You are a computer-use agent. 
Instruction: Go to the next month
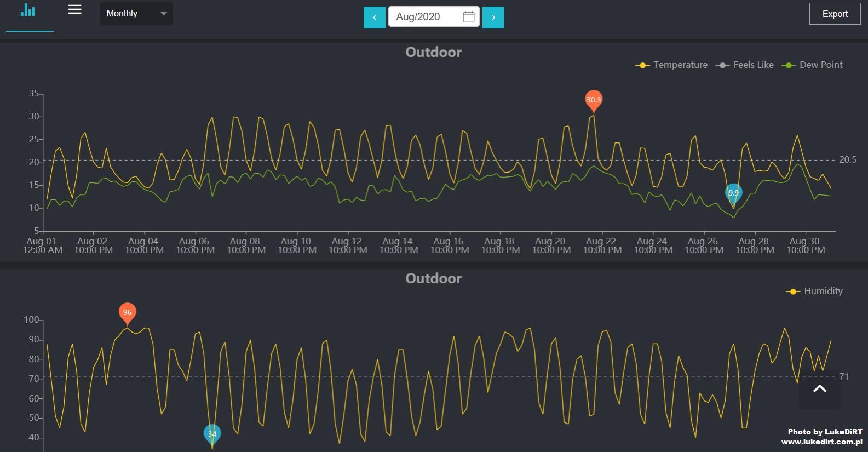coord(493,18)
